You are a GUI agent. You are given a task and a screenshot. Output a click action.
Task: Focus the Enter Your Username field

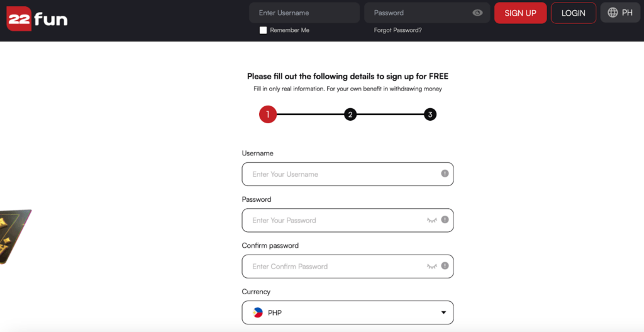tap(348, 174)
